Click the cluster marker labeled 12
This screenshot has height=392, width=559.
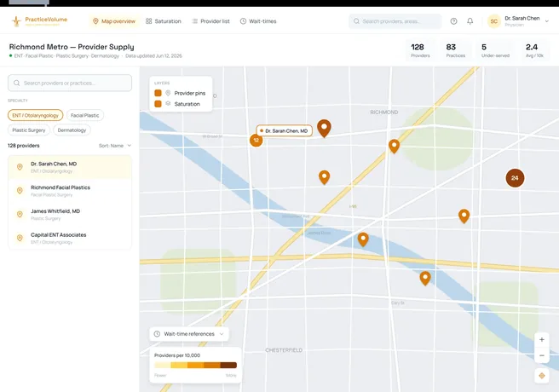click(256, 140)
